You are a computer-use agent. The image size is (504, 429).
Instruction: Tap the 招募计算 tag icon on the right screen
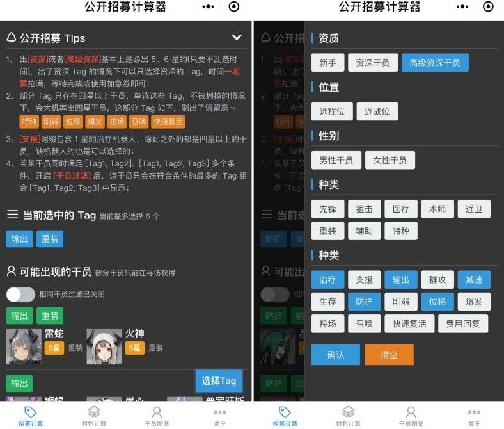(x=285, y=412)
